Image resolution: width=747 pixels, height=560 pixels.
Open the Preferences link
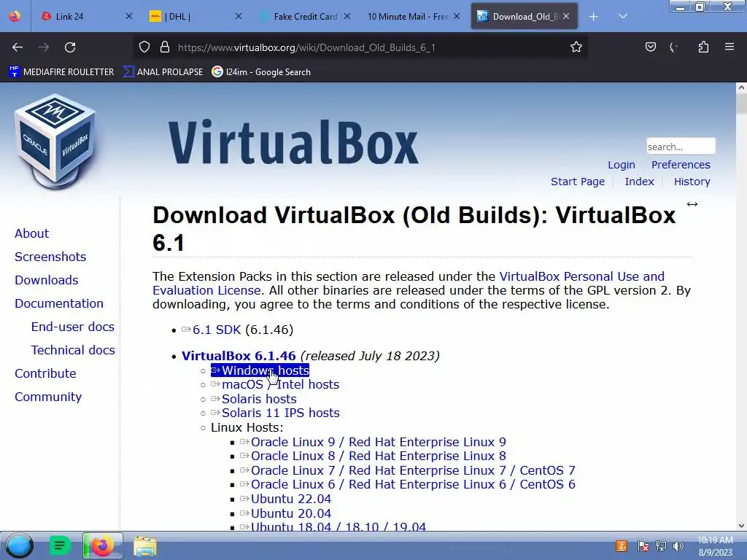coord(681,165)
